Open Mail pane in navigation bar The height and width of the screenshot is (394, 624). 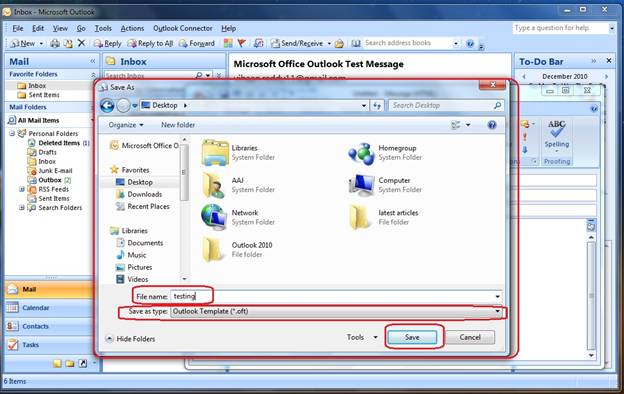click(x=49, y=289)
